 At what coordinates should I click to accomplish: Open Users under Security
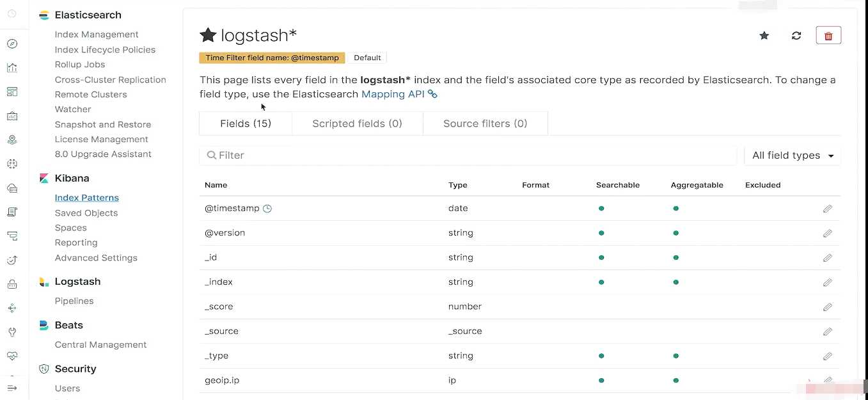point(67,388)
